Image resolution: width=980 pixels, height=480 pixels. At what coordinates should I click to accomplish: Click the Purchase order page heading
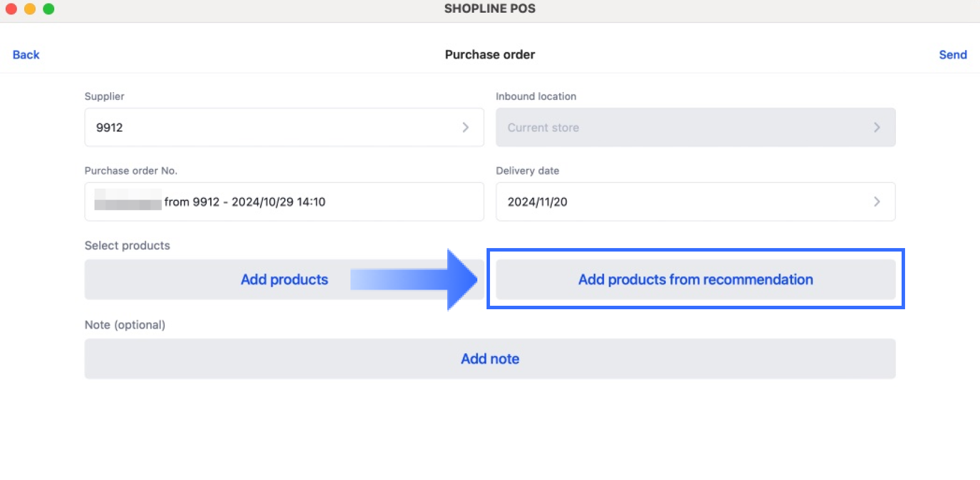click(x=489, y=55)
